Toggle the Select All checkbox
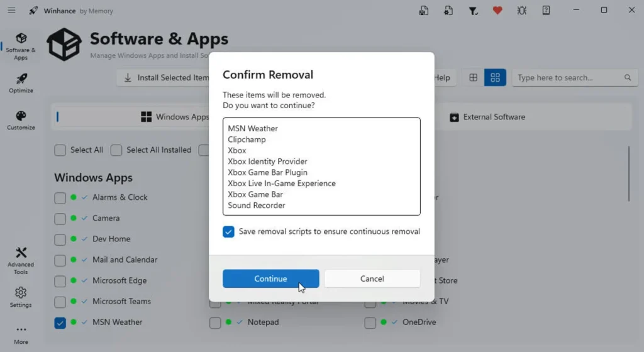 point(60,150)
